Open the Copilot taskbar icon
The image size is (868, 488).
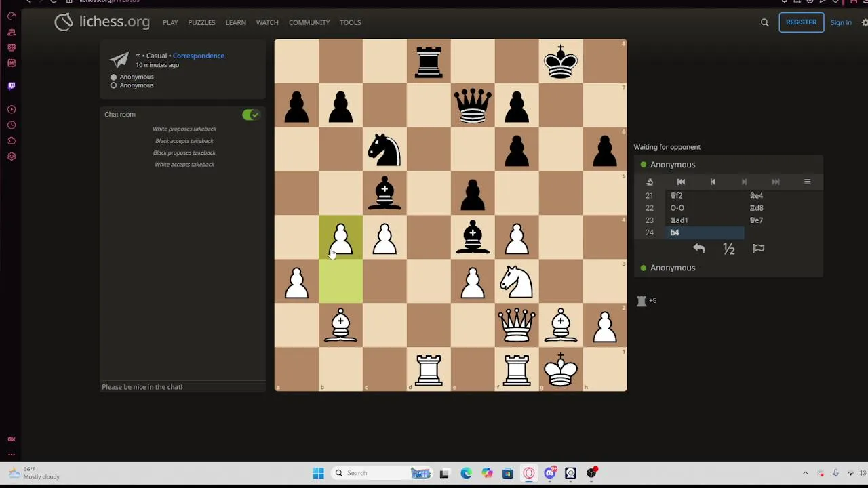pyautogui.click(x=487, y=473)
